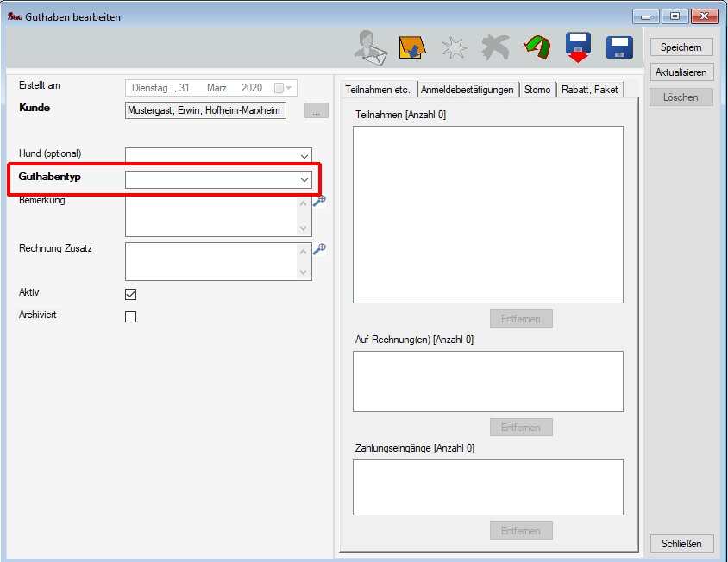Viewport: 728px width, 562px height.
Task: Click the orange note with blue arrow icon
Action: point(412,48)
